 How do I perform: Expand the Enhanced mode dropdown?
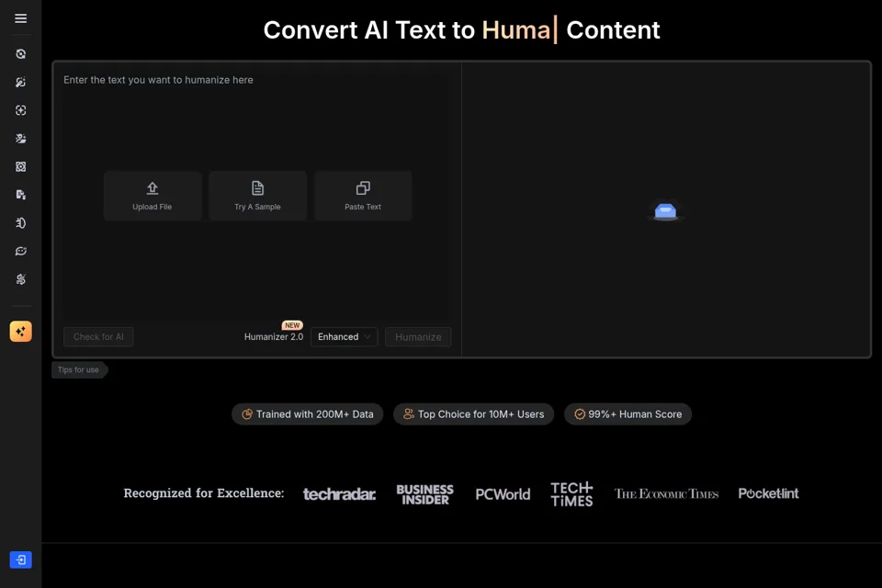(344, 336)
